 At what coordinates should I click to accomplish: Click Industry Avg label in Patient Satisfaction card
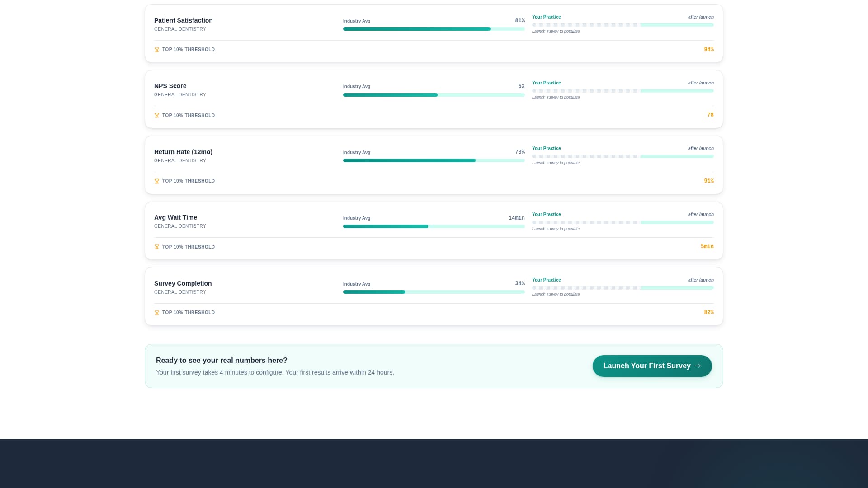click(357, 21)
